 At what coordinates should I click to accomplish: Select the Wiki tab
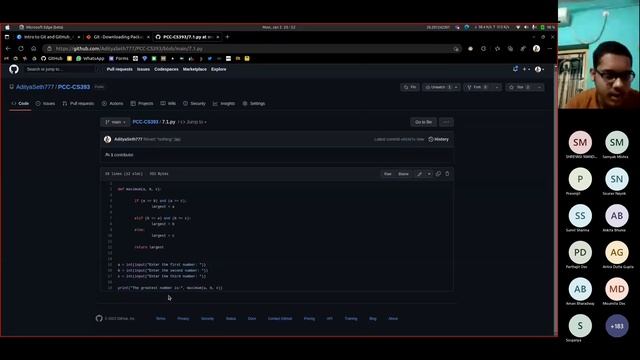[x=168, y=104]
